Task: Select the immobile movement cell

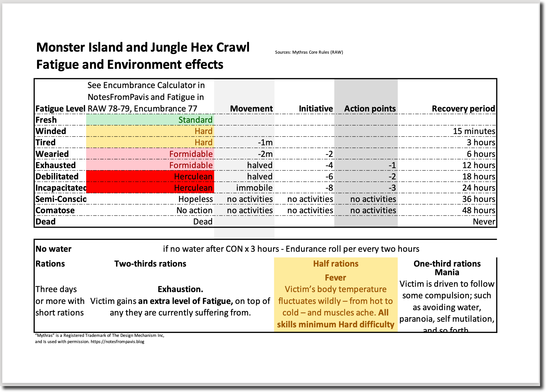Action: click(254, 188)
